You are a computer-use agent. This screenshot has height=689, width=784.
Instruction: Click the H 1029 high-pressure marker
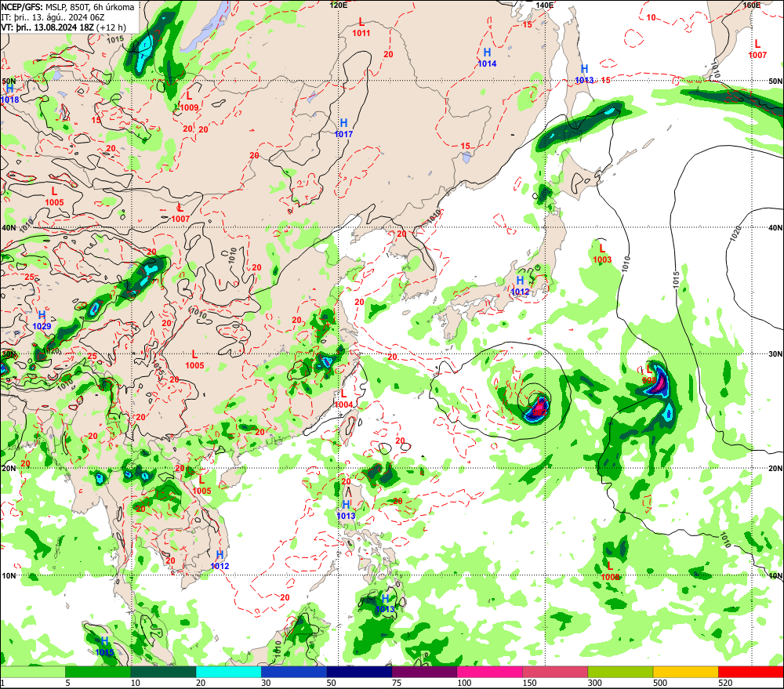[42, 320]
